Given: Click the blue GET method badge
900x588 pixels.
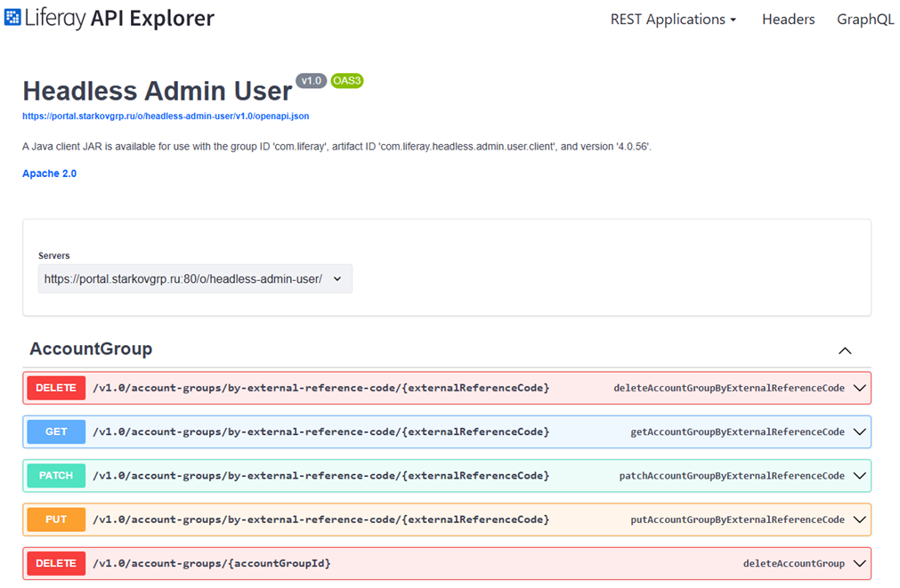Looking at the screenshot, I should [x=56, y=432].
